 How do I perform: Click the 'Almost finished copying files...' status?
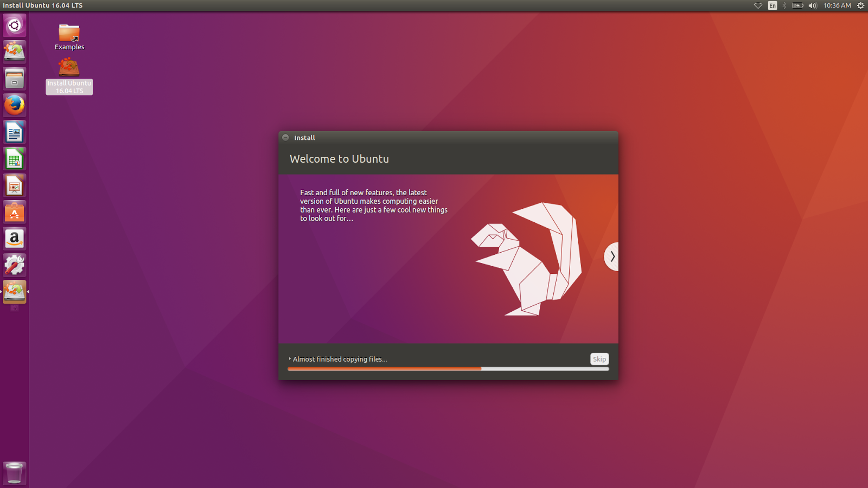[x=340, y=359]
